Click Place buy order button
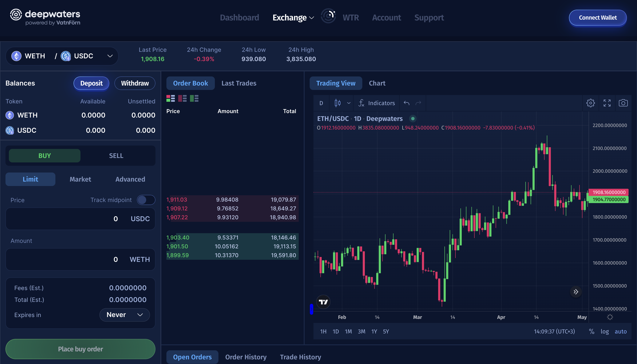Image resolution: width=637 pixels, height=364 pixels. tap(80, 349)
